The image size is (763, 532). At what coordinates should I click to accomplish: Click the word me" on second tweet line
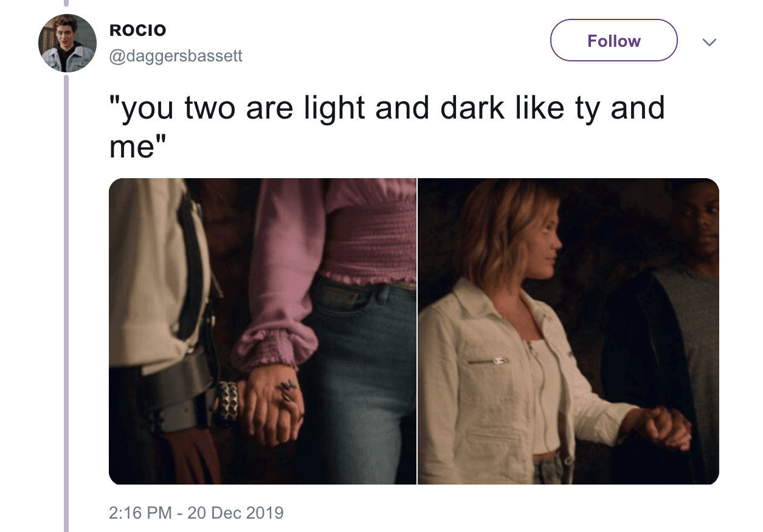click(138, 147)
